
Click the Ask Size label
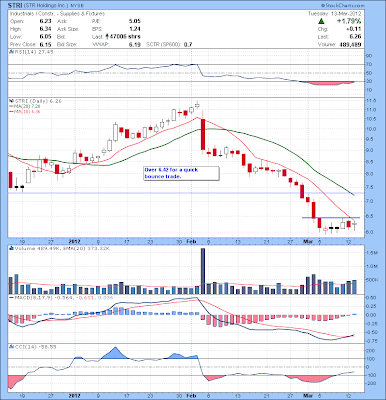point(68,29)
